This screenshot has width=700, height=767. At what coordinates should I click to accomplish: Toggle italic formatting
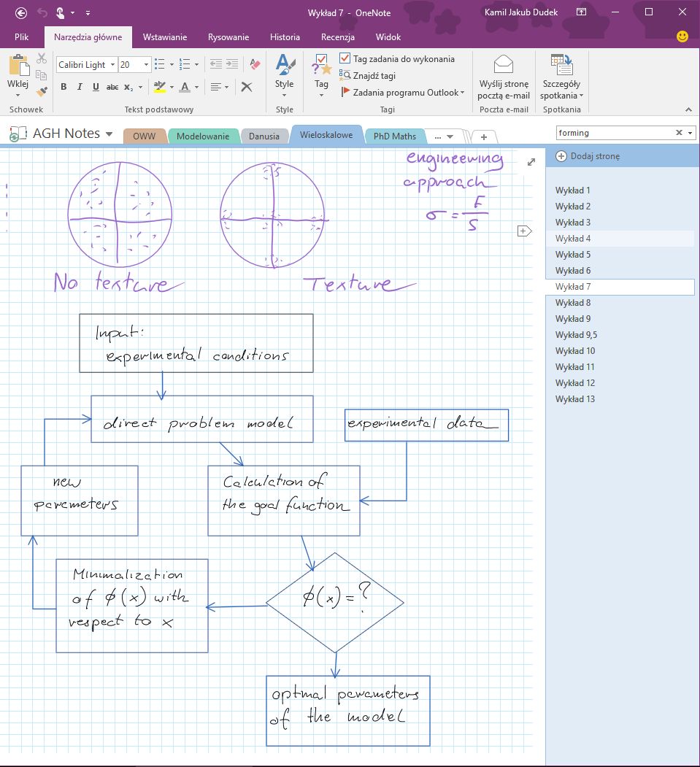pos(80,87)
